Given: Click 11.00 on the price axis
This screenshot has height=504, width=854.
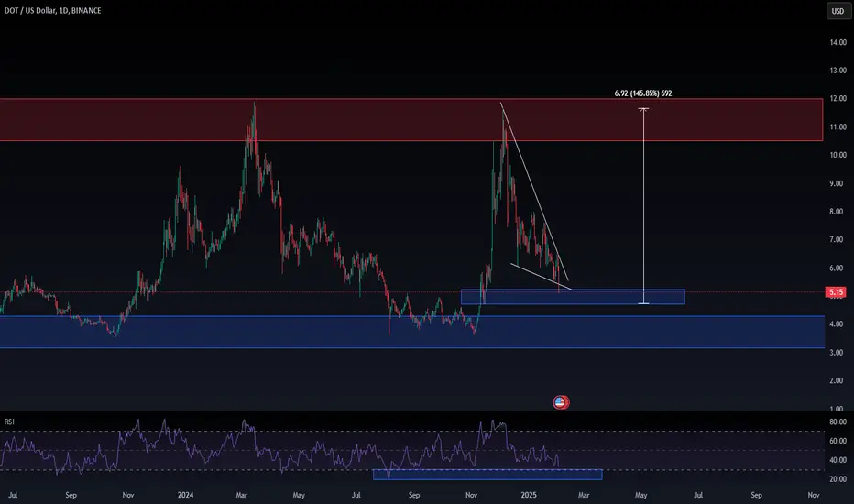Looking at the screenshot, I should tap(838, 127).
